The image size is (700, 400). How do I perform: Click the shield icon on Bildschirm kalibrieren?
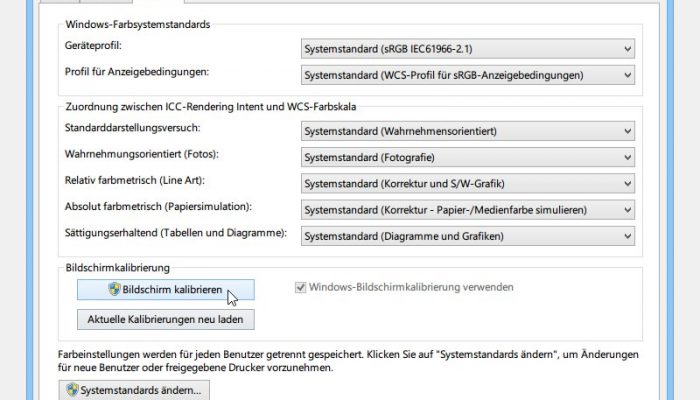click(x=114, y=289)
